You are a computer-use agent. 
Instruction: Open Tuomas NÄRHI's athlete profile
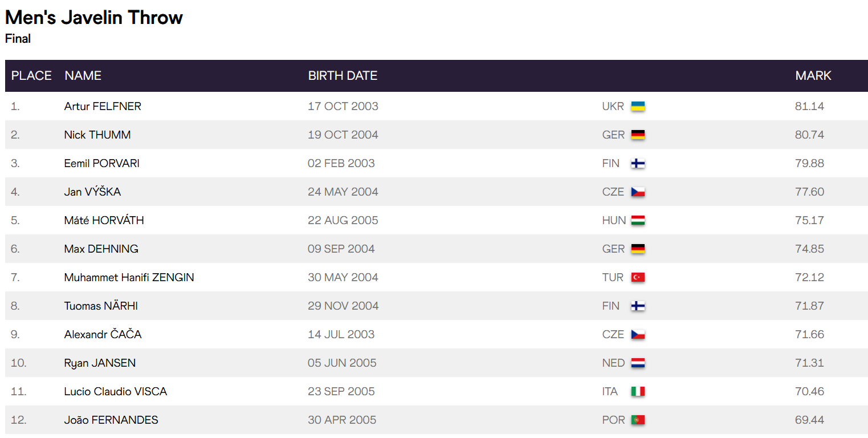pos(101,306)
